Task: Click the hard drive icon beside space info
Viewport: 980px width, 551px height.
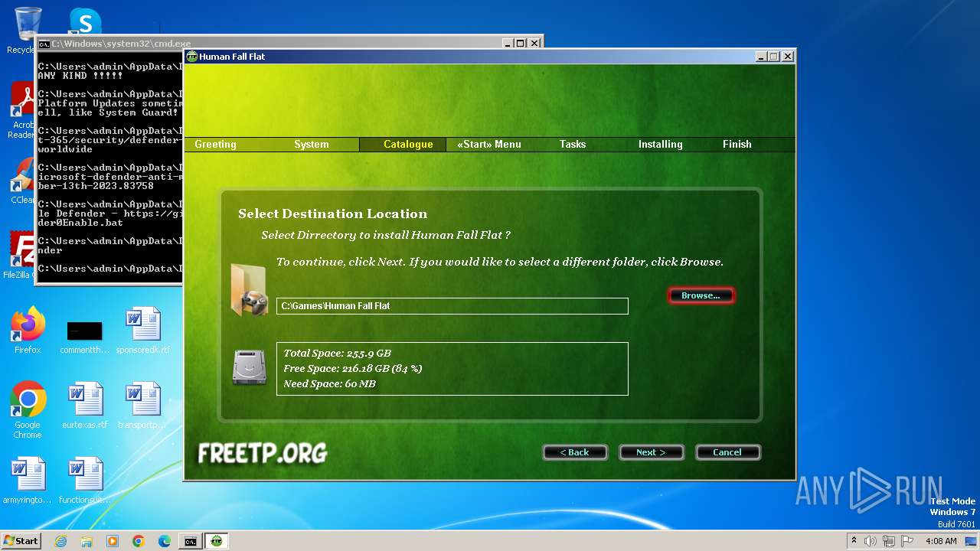Action: click(250, 367)
